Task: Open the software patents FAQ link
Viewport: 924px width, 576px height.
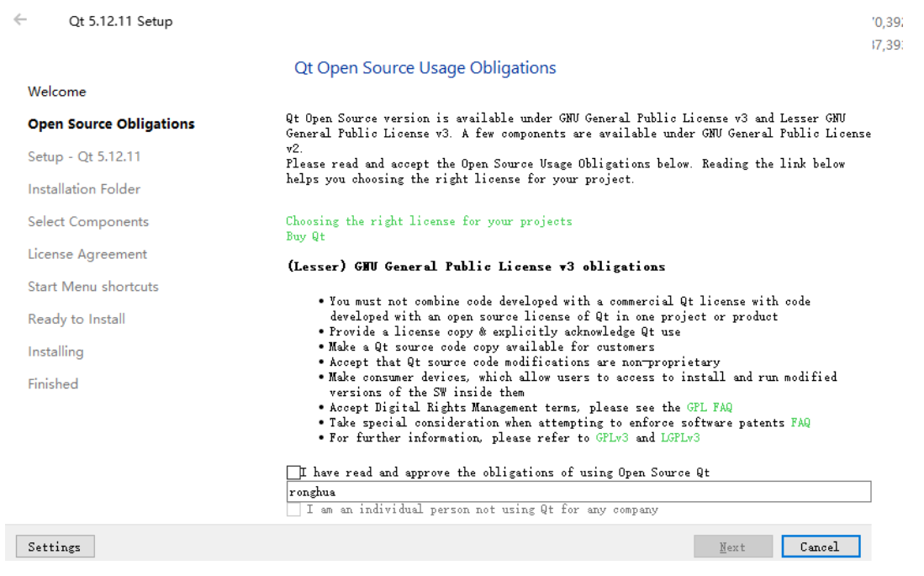Action: pyautogui.click(x=800, y=423)
